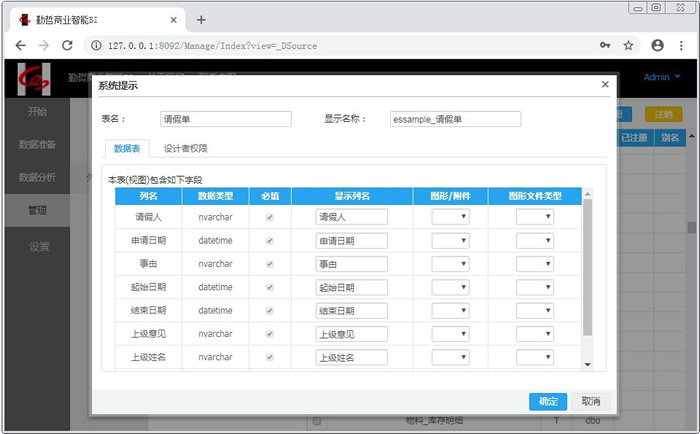Go back using the browser back arrow

tap(20, 45)
